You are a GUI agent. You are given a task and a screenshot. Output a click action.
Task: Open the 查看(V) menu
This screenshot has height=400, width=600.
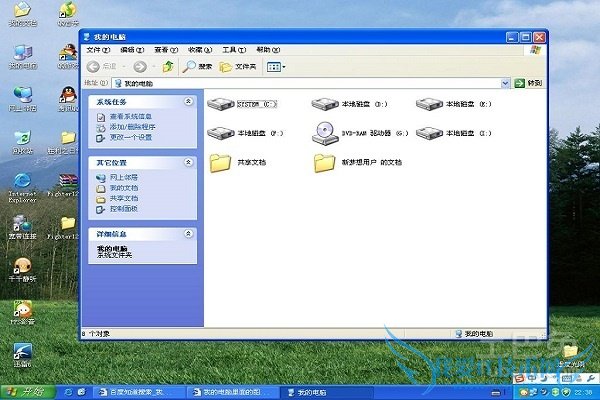166,50
